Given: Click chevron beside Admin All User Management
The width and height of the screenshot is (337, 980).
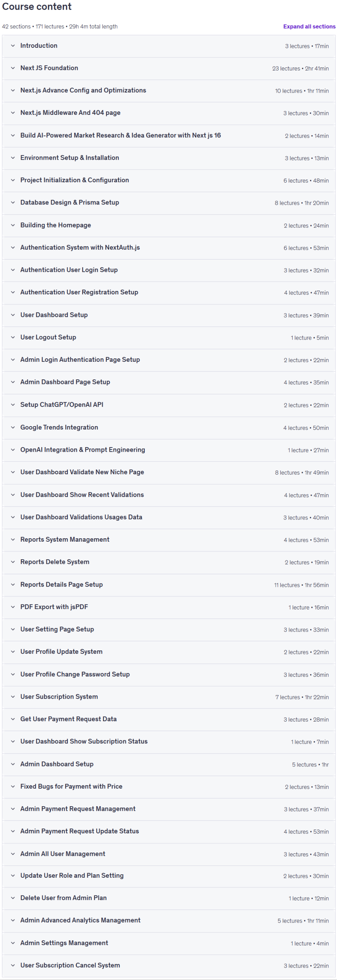Looking at the screenshot, I should point(13,854).
